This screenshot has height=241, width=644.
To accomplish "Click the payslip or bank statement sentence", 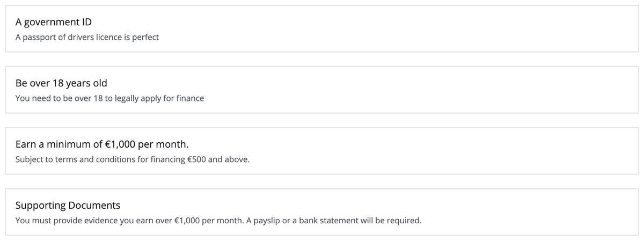I will (334, 221).
